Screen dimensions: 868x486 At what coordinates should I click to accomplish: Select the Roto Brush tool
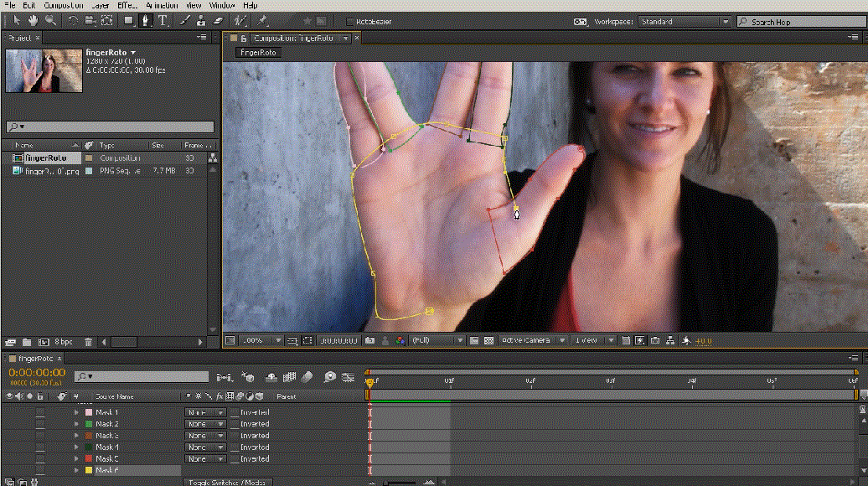tap(240, 21)
